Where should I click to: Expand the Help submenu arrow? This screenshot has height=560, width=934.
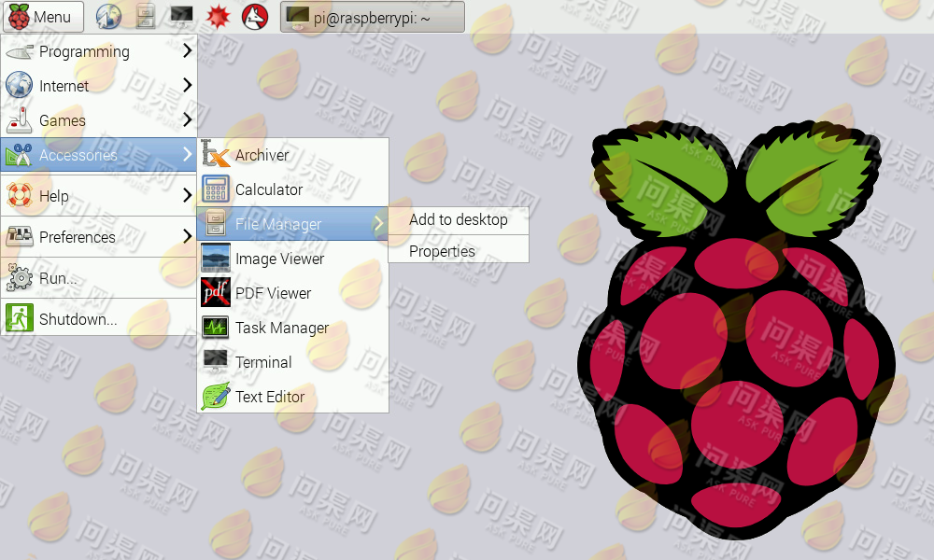[187, 195]
